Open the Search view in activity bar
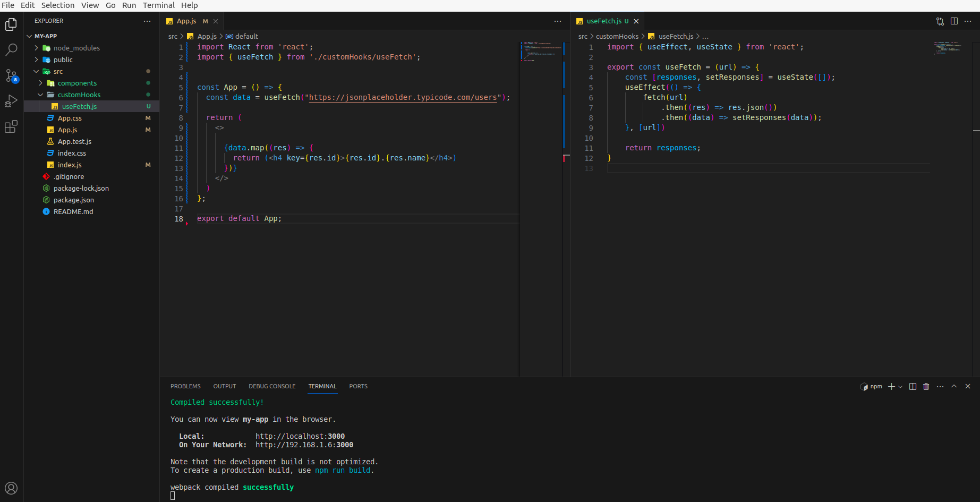 point(11,50)
